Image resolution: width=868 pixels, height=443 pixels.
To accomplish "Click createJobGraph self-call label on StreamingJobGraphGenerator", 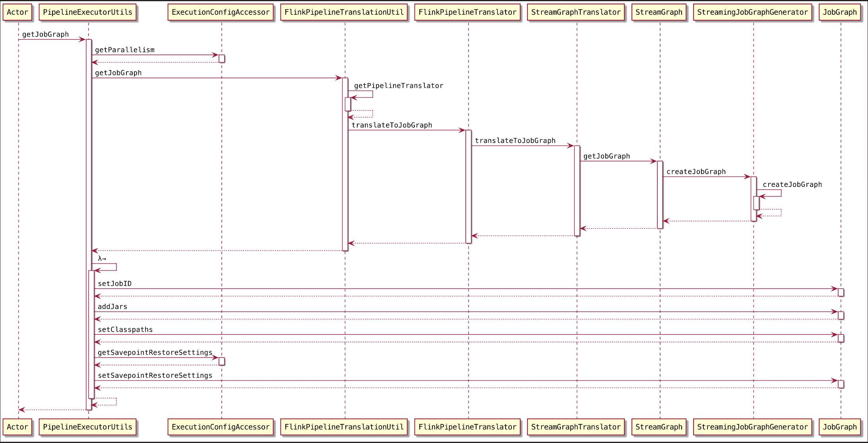I will [x=792, y=185].
